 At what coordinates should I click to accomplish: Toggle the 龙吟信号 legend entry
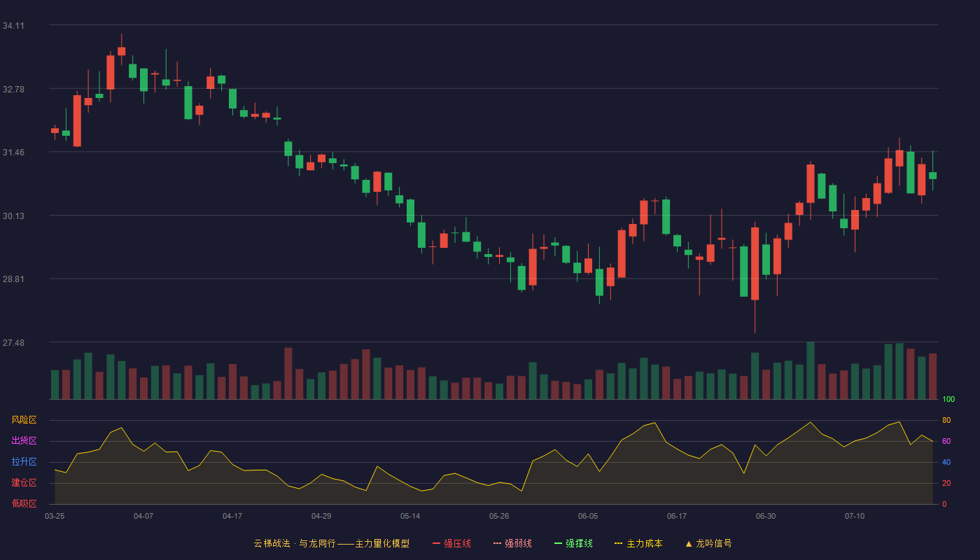coord(708,543)
